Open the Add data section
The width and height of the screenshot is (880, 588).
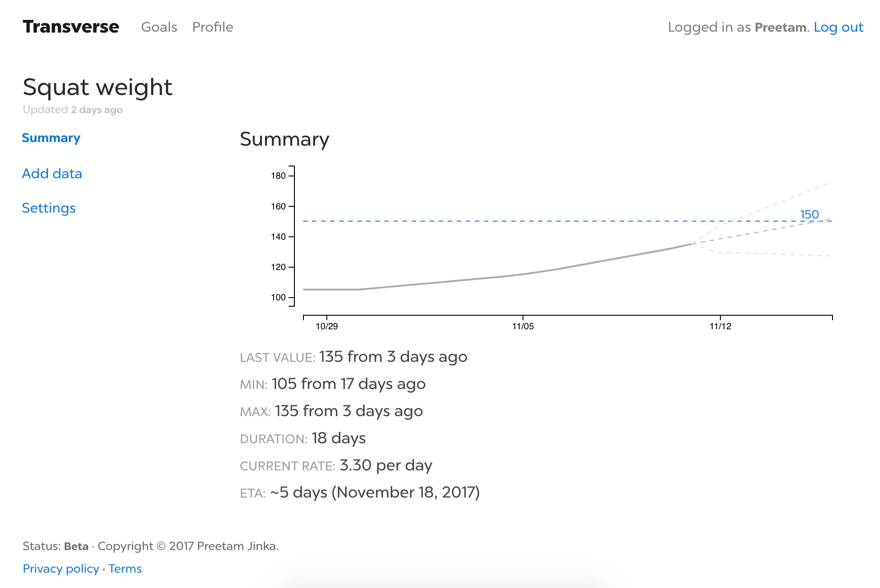pyautogui.click(x=52, y=174)
